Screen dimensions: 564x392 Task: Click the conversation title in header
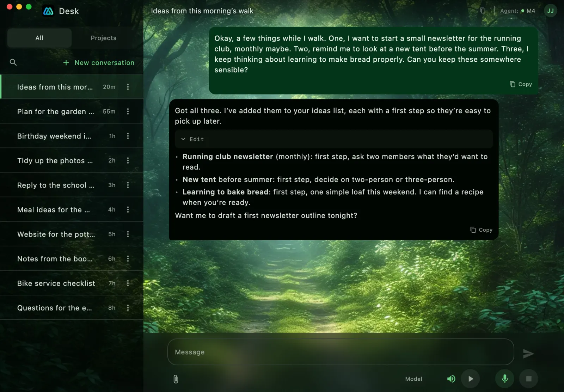click(x=202, y=11)
